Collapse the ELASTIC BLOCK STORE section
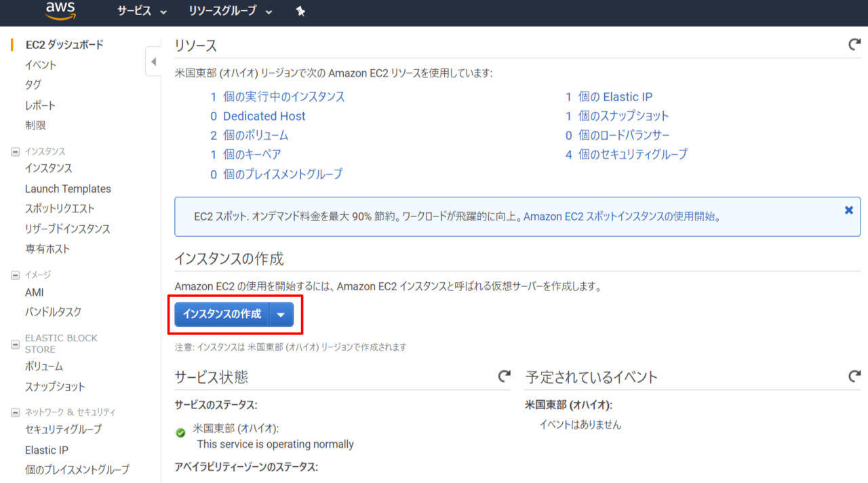 [x=16, y=344]
